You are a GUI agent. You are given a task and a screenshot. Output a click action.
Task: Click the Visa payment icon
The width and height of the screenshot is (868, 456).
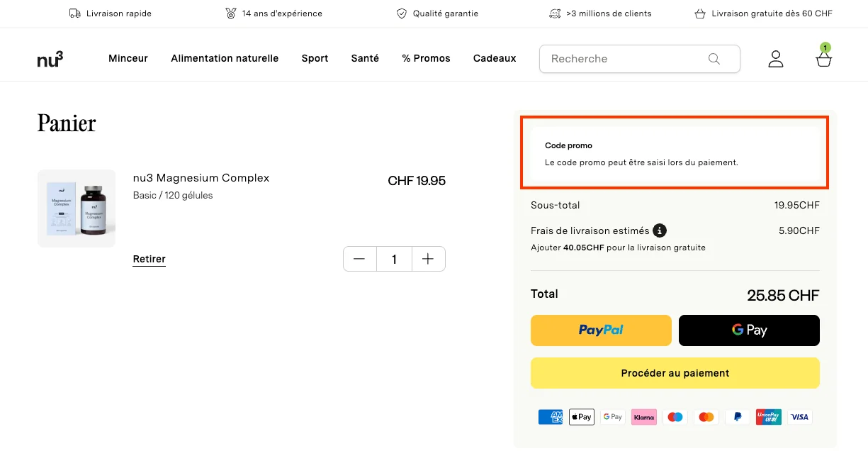(799, 416)
